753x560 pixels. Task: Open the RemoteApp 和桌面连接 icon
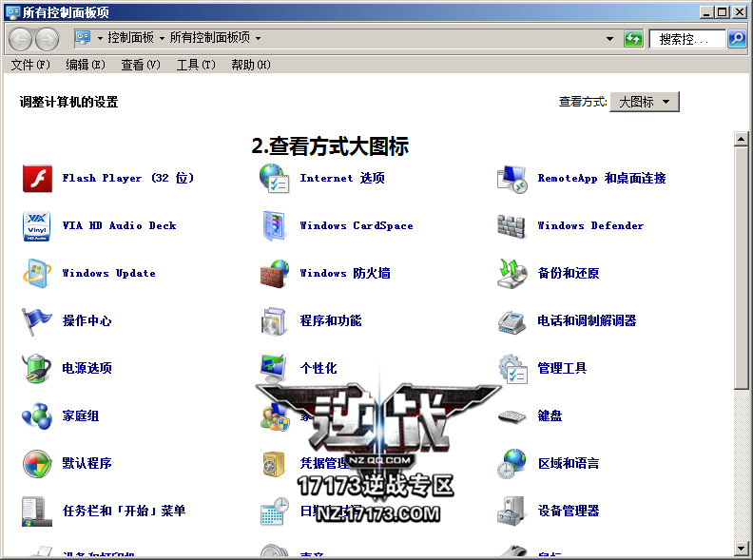click(x=512, y=179)
